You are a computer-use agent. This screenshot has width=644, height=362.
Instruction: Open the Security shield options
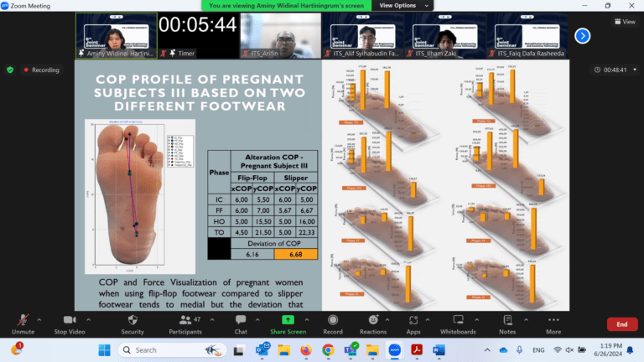(x=132, y=323)
